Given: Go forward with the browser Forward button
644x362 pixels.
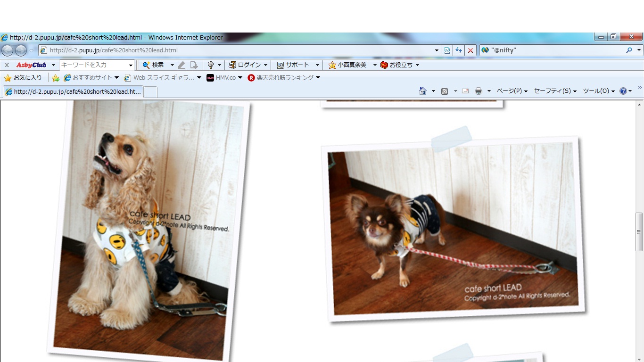Looking at the screenshot, I should 21,50.
